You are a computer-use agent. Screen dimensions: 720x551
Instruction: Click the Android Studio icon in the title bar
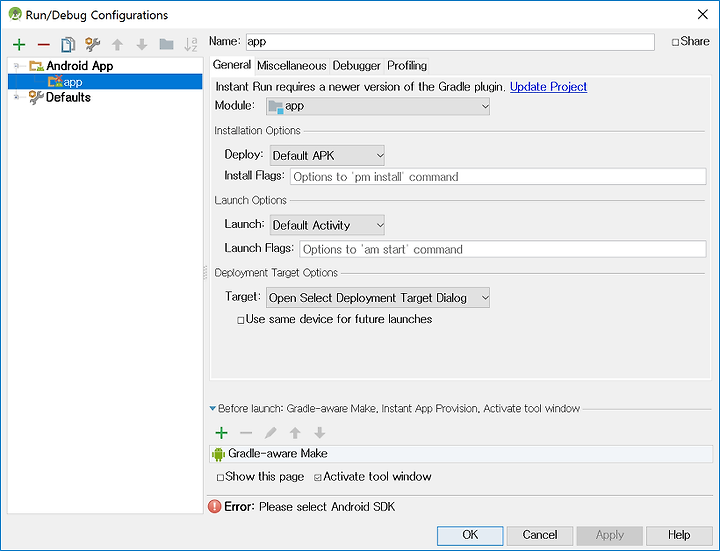[x=15, y=14]
